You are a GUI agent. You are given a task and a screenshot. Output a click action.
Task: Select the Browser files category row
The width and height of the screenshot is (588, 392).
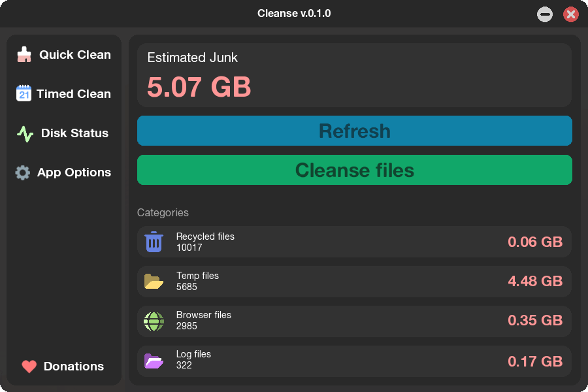point(354,321)
